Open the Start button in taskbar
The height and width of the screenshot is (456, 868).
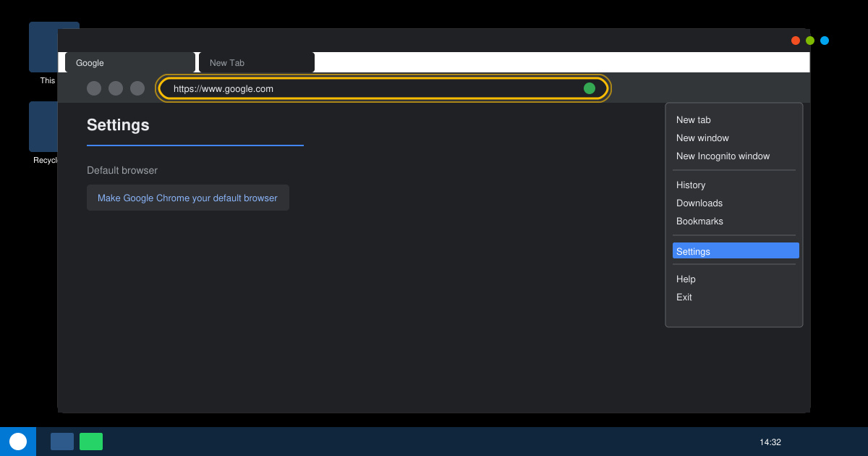pos(18,442)
